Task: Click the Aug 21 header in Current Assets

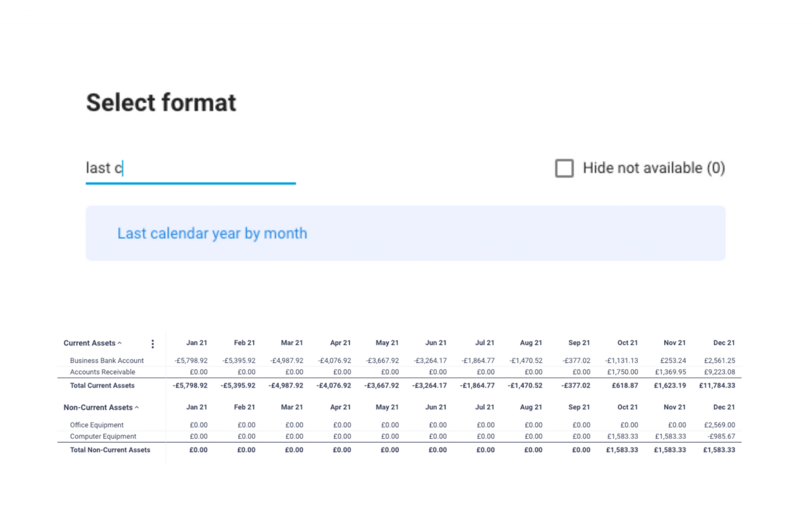Action: click(x=531, y=343)
